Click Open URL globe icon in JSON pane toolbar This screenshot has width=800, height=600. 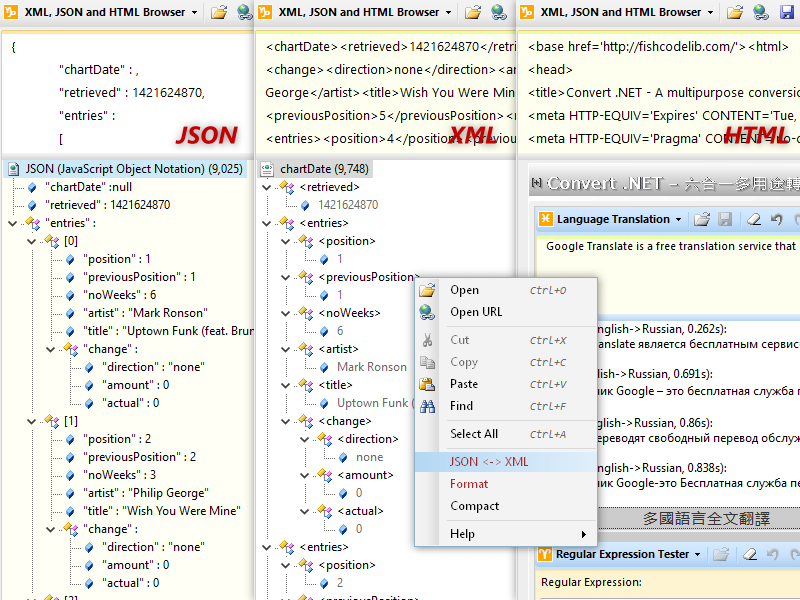tap(245, 12)
